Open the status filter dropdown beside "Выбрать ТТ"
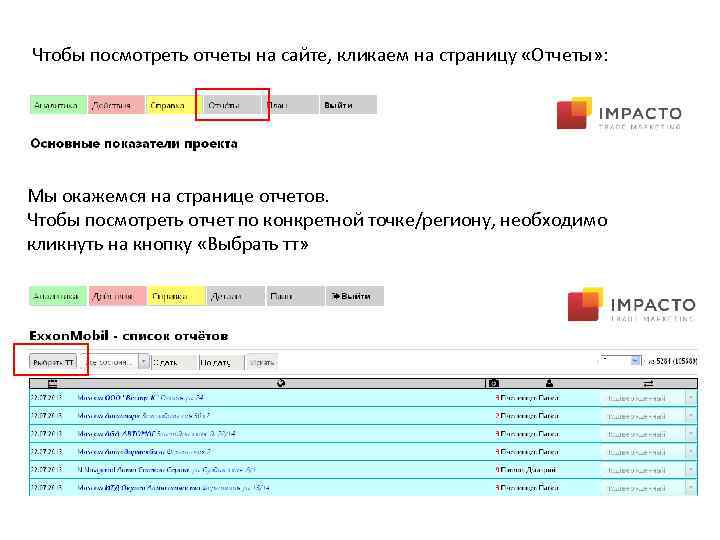 118,362
